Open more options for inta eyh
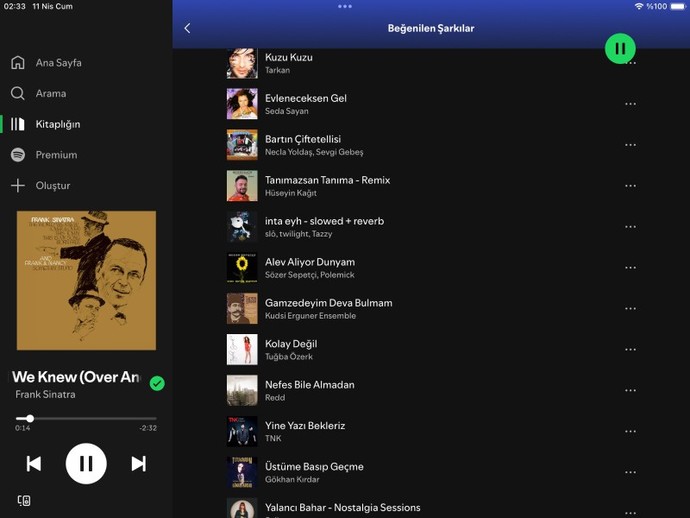The image size is (690, 518). [x=631, y=227]
